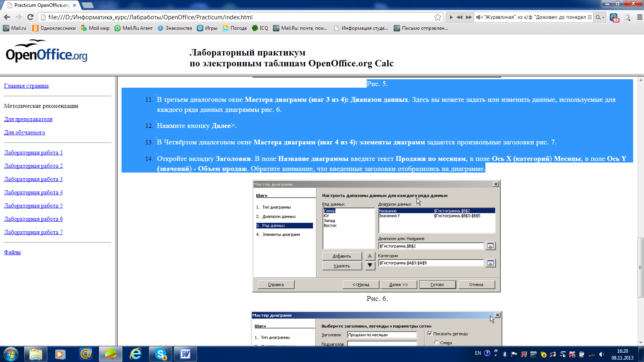Open the Bluetooth tray icon
This screenshot has height=362, width=644.
click(x=505, y=354)
